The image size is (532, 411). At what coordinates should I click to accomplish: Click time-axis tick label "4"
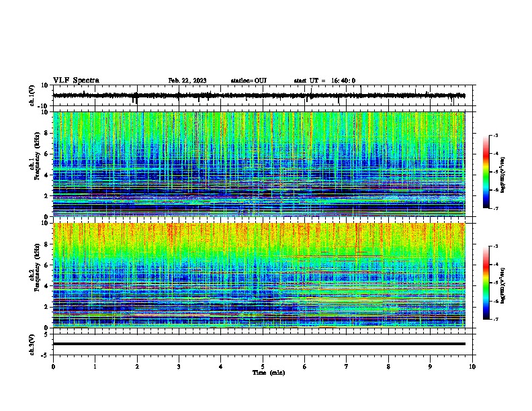[221, 367]
